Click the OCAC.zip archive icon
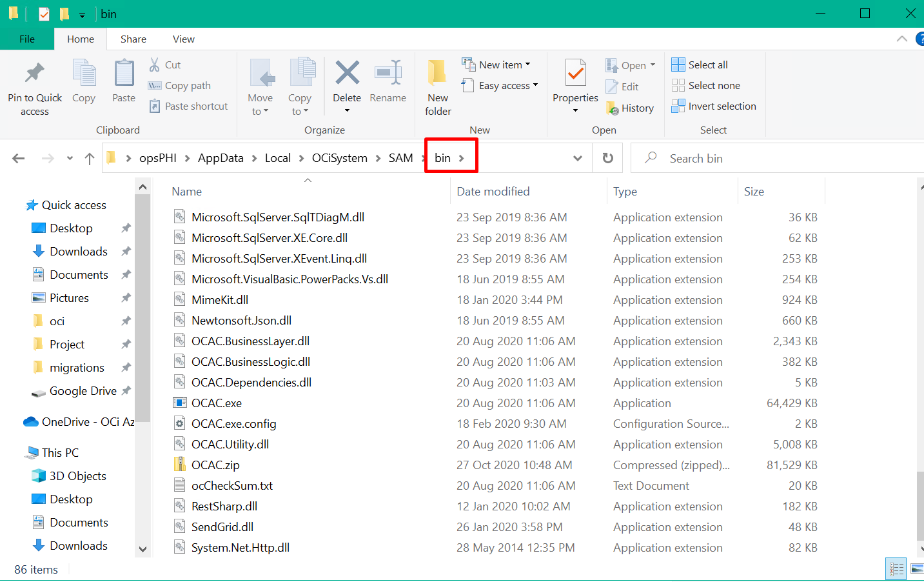The height and width of the screenshot is (582, 924). (180, 465)
